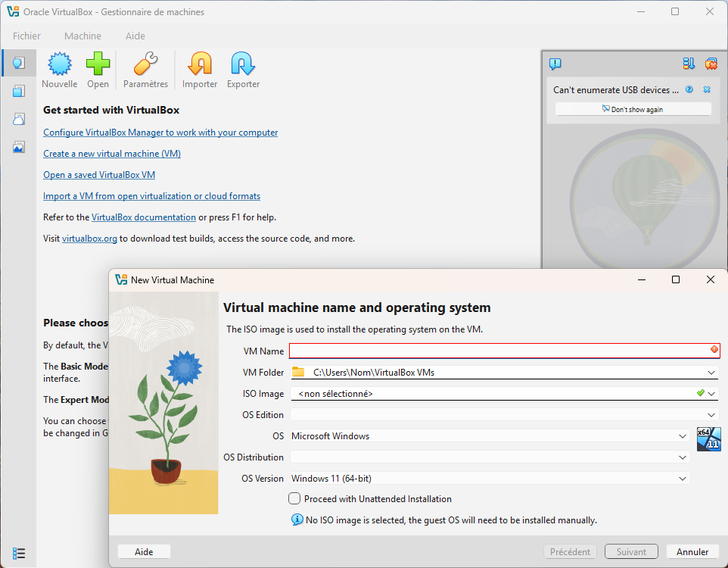Screen dimensions: 728x568
Task: Click the Précédent button
Action: pos(570,552)
